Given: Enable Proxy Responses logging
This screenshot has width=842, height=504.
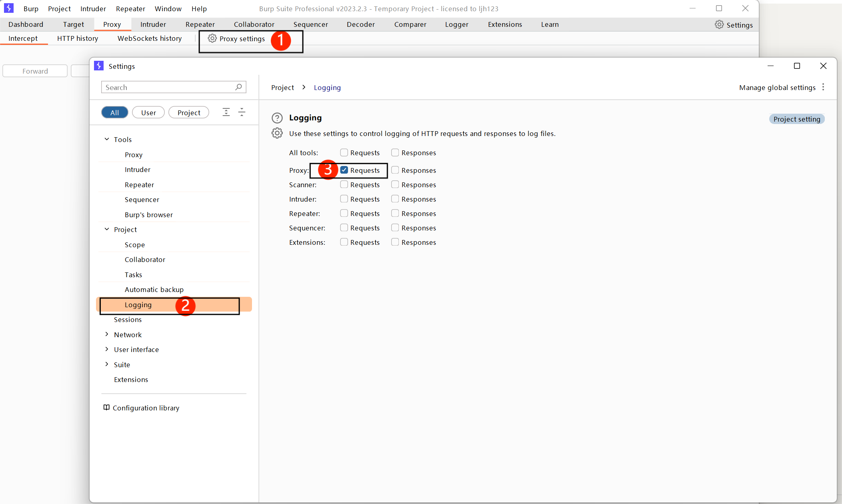Looking at the screenshot, I should [395, 170].
